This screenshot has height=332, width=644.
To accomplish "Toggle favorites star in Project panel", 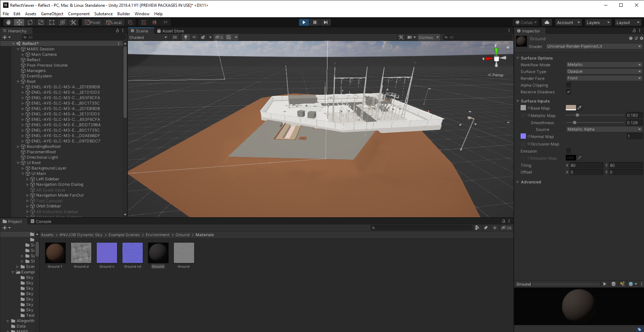I will click(x=495, y=228).
